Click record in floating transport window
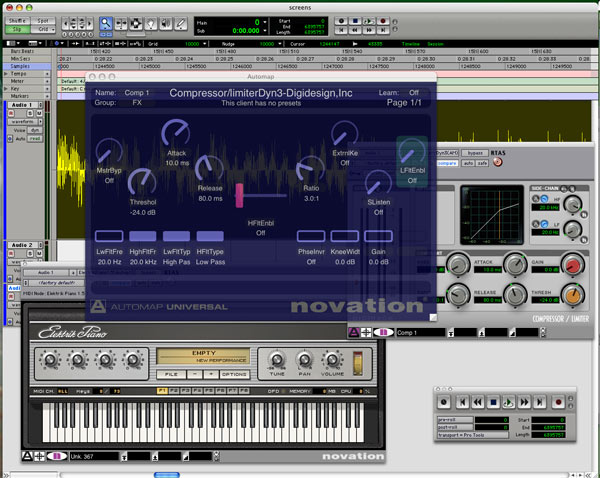Image resolution: width=600 pixels, height=478 pixels. coord(558,402)
